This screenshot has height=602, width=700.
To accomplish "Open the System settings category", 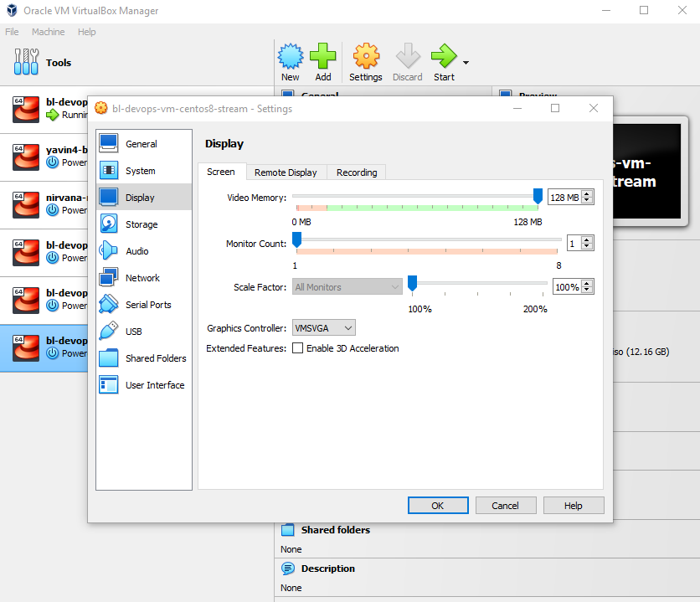I will [x=144, y=171].
